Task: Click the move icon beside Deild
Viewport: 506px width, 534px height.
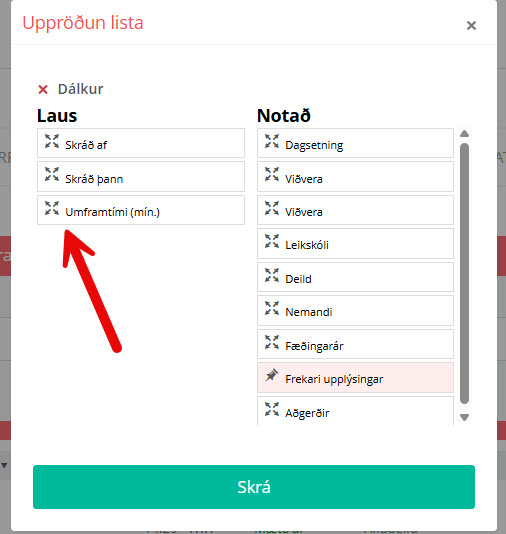Action: coord(272,275)
